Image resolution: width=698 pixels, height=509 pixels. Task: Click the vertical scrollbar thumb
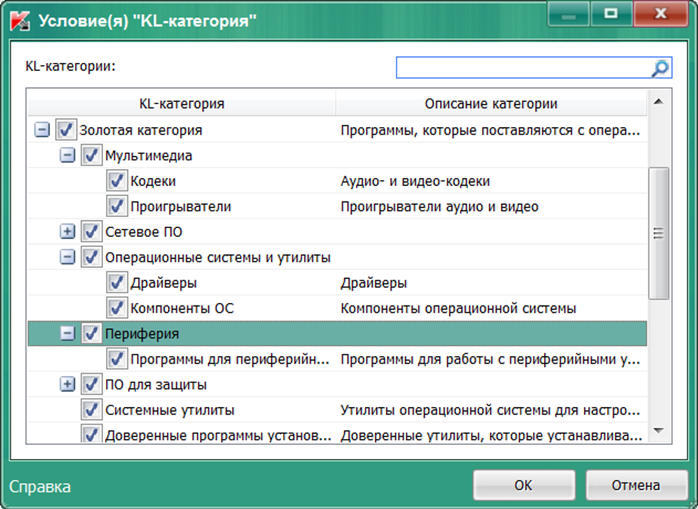659,233
